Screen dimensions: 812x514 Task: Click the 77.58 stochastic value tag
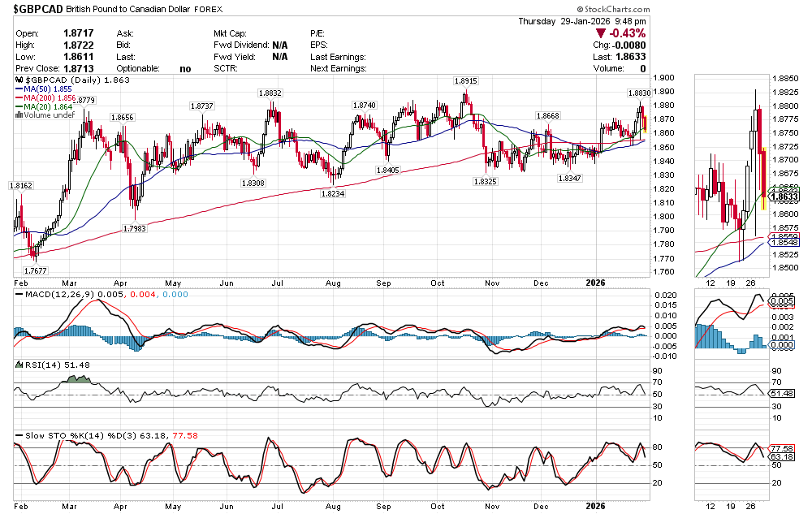(782, 448)
